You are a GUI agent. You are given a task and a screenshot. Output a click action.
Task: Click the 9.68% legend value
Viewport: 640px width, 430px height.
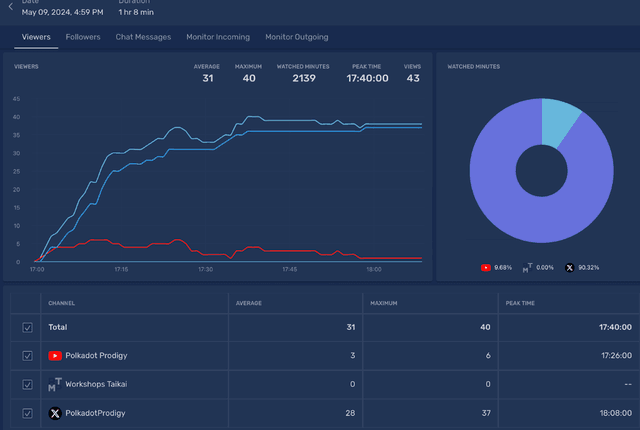click(503, 268)
